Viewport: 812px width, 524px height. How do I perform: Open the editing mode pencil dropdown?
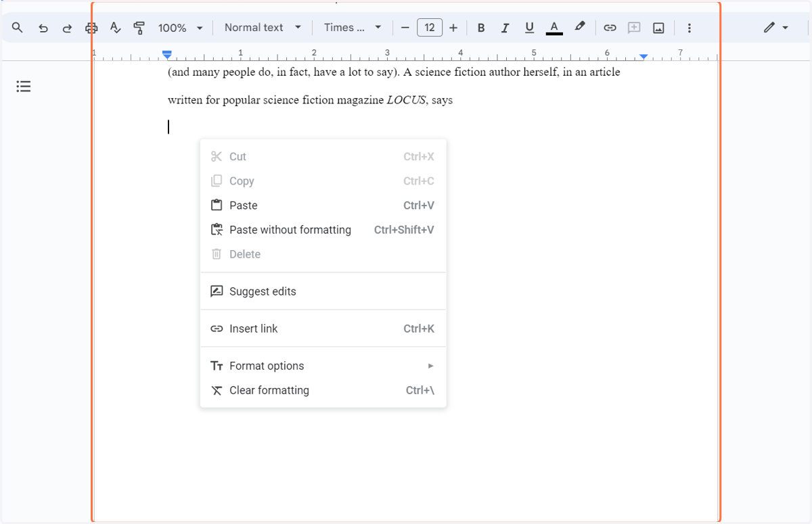coord(775,28)
